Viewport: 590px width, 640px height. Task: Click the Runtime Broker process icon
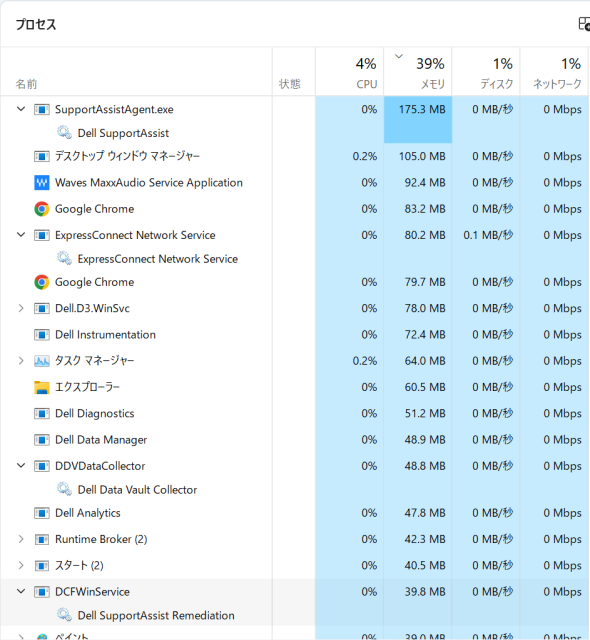point(42,540)
